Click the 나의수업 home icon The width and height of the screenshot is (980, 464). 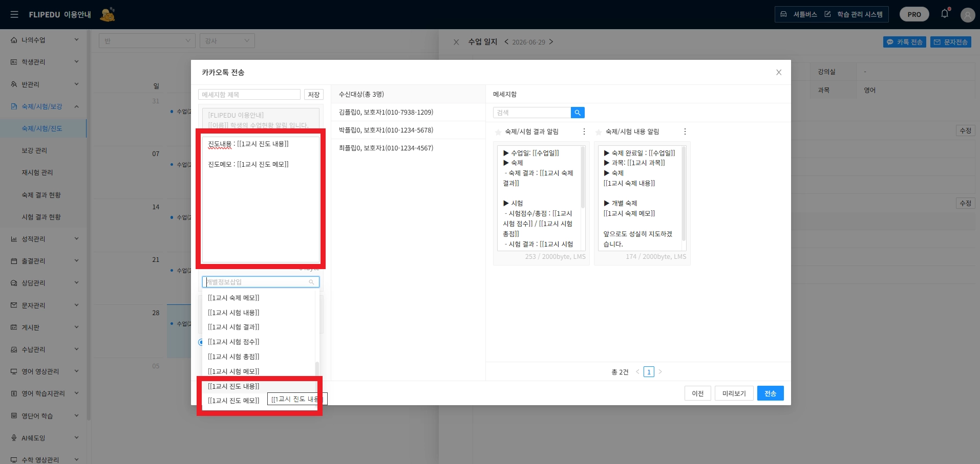(x=14, y=40)
